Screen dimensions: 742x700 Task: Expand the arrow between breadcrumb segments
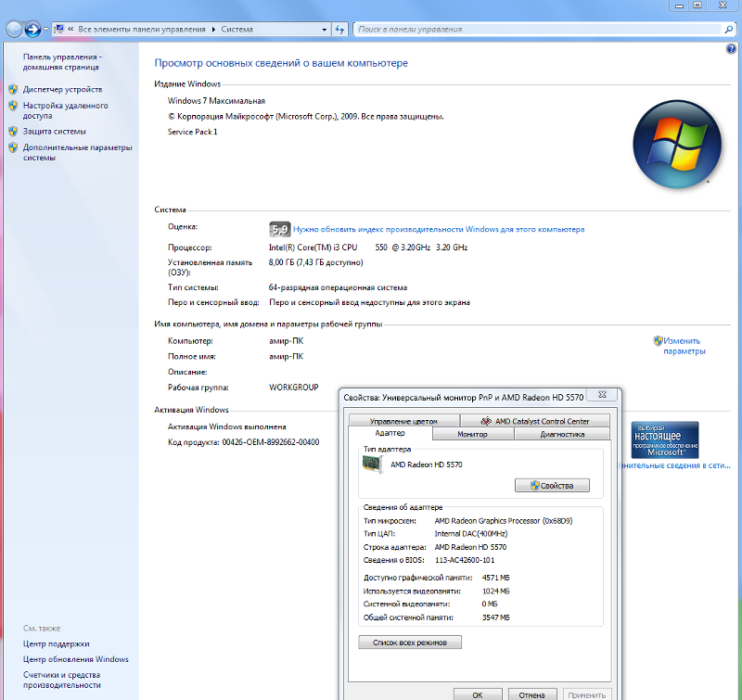click(213, 30)
